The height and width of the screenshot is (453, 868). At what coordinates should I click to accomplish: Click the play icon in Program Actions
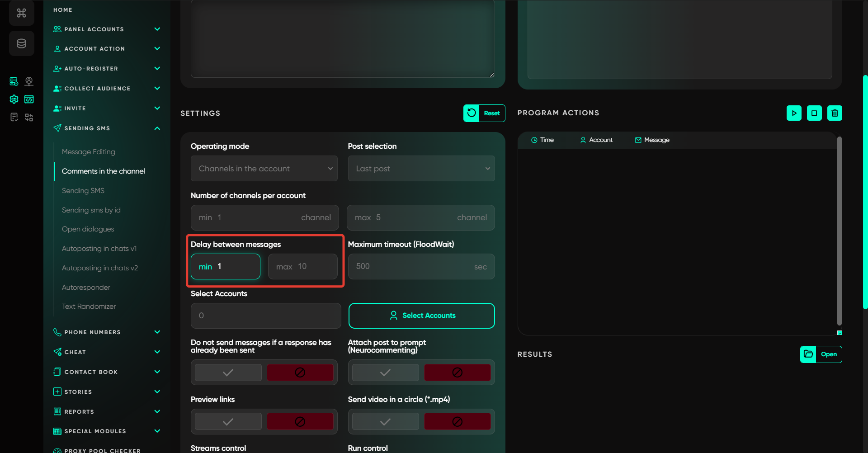[794, 113]
